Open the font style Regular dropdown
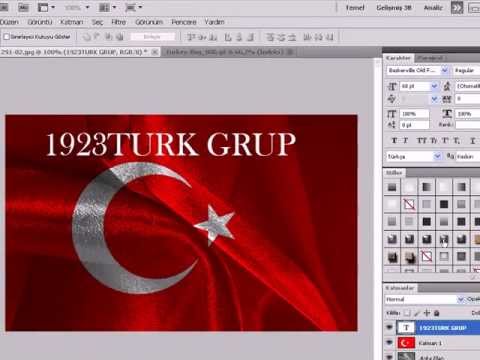480x360 pixels. point(467,70)
